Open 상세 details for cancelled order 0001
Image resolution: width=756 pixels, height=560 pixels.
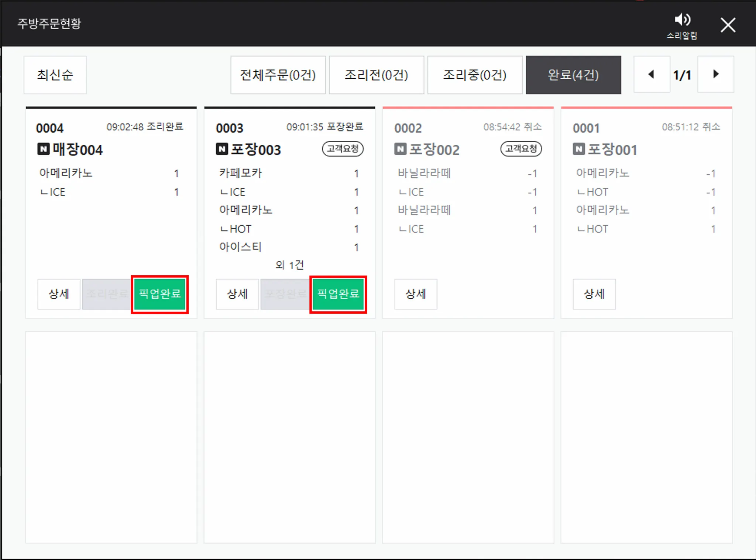coord(594,294)
